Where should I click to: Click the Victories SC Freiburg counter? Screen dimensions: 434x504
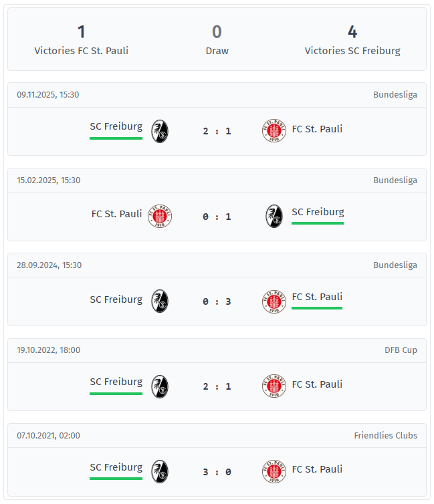[x=352, y=40]
